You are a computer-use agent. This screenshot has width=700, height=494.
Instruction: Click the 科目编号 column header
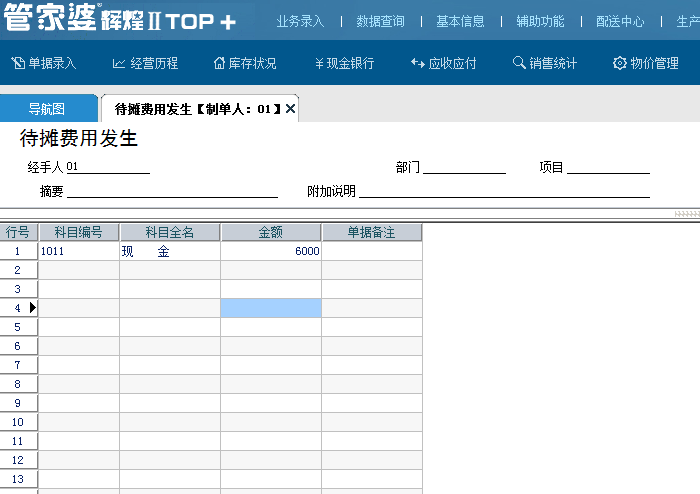pos(79,232)
